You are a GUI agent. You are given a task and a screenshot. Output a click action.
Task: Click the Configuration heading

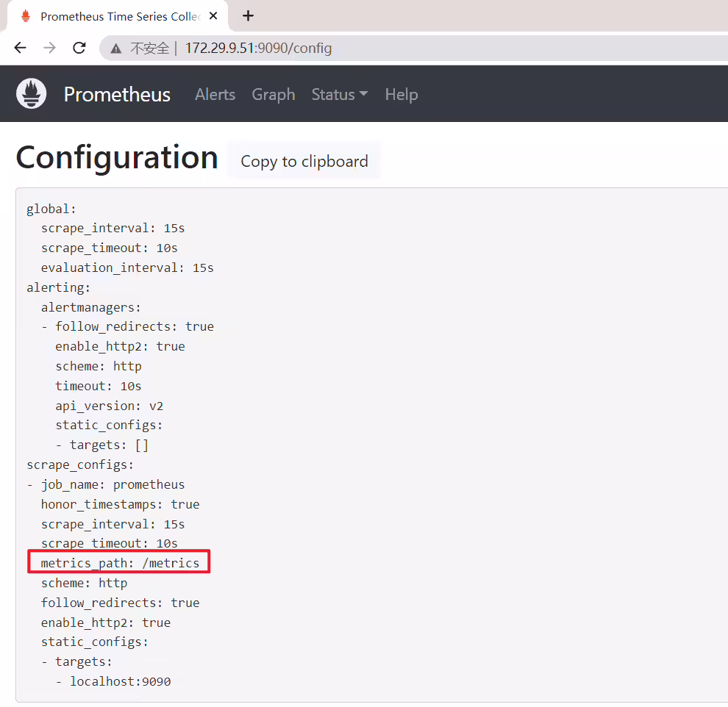[117, 157]
